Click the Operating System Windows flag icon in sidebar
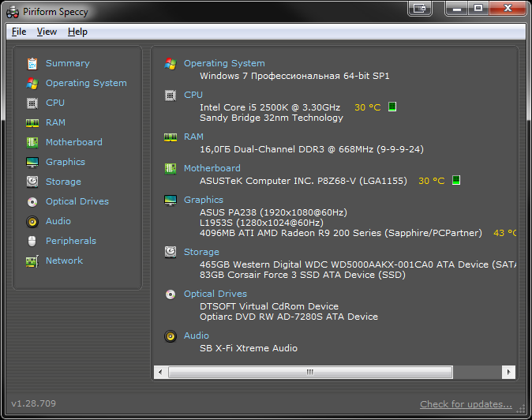This screenshot has height=420, width=532. (32, 83)
